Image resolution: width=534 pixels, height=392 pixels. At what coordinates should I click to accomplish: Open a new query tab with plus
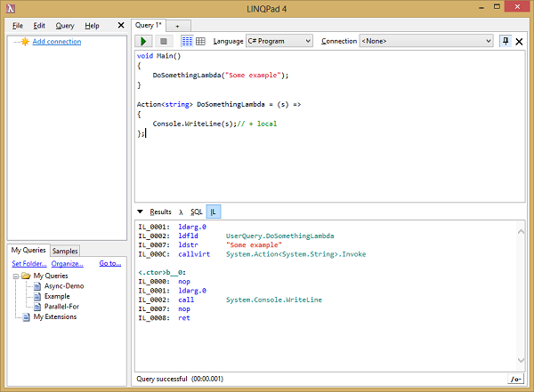click(177, 26)
